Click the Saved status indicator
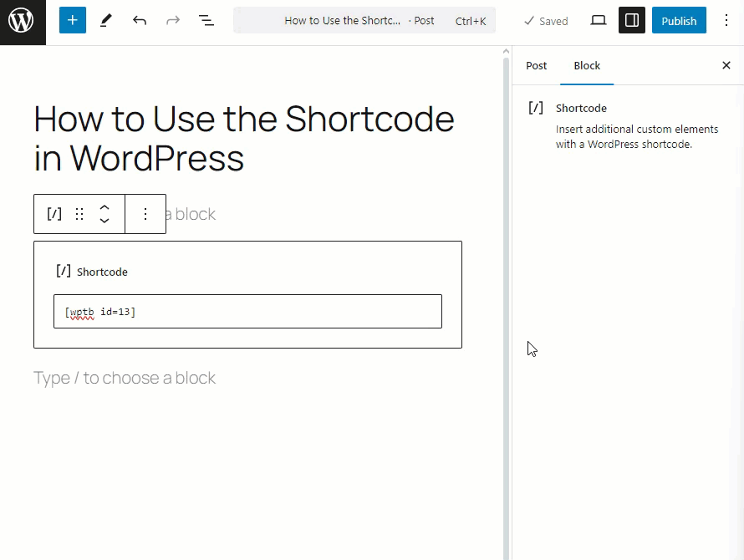Screen dimensions: 744x560 click(546, 21)
